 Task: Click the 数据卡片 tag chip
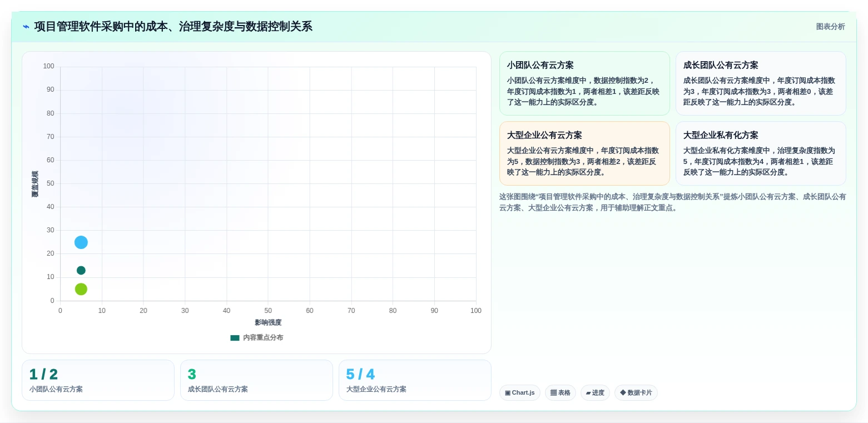coord(636,392)
